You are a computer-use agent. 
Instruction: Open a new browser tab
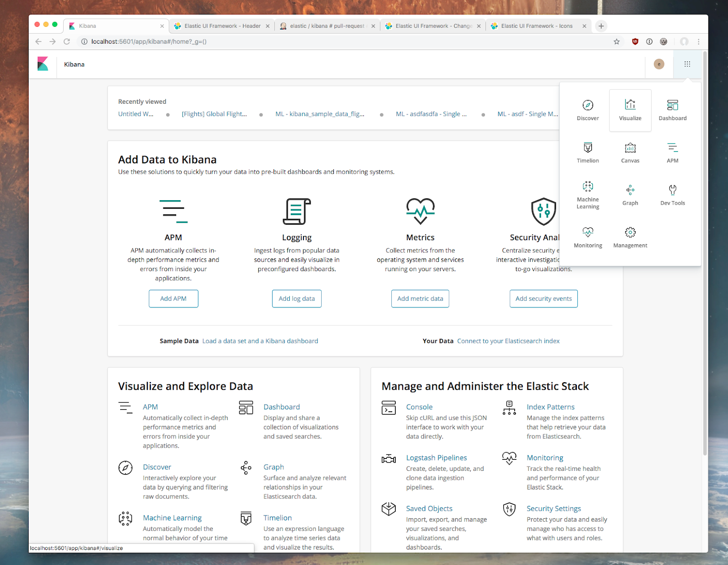click(601, 26)
